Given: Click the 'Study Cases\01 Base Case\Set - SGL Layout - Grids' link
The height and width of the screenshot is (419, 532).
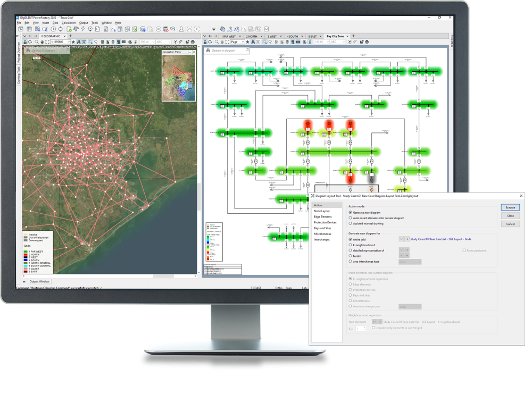Looking at the screenshot, I should (x=440, y=239).
